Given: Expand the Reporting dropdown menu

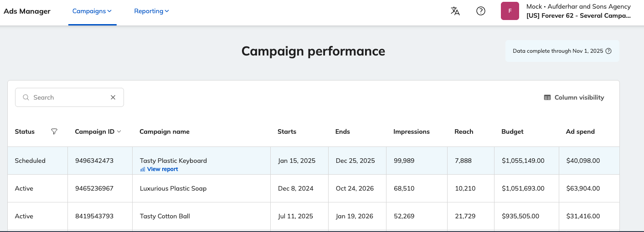Looking at the screenshot, I should point(151,11).
